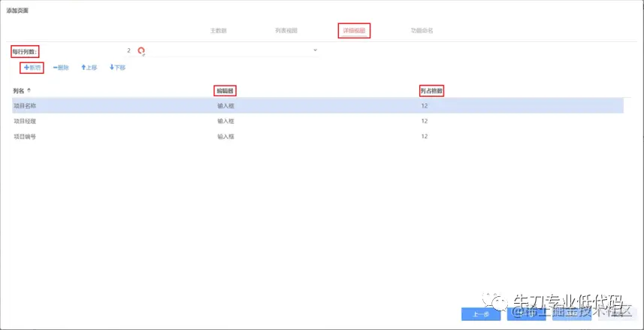The width and height of the screenshot is (644, 330).
Task: Click 输入框 editor cell in 项目经理 row
Action: click(225, 121)
